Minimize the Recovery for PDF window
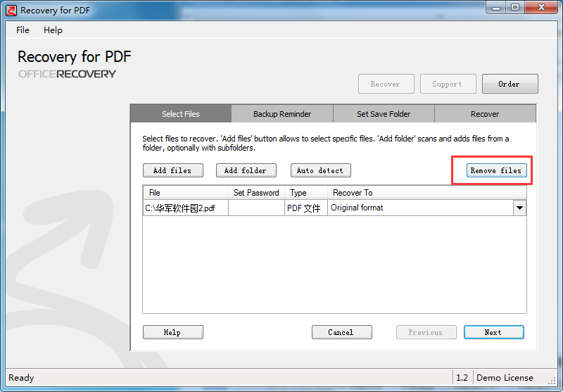Image resolution: width=563 pixels, height=392 pixels. click(x=497, y=8)
